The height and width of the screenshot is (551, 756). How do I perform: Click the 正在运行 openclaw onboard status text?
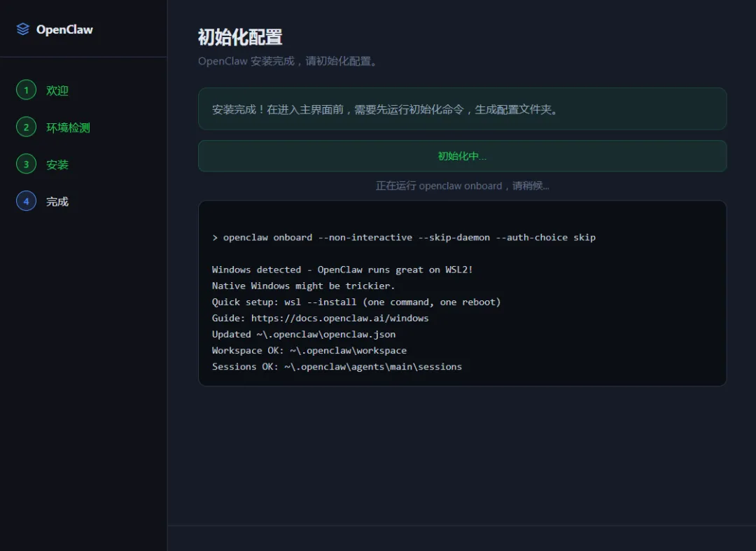pos(463,186)
